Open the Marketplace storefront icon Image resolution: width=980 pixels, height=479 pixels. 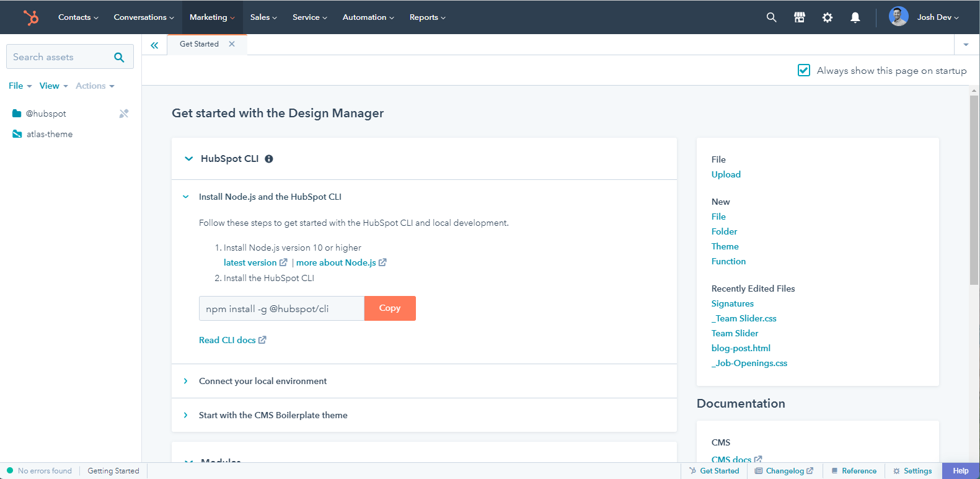(x=800, y=17)
